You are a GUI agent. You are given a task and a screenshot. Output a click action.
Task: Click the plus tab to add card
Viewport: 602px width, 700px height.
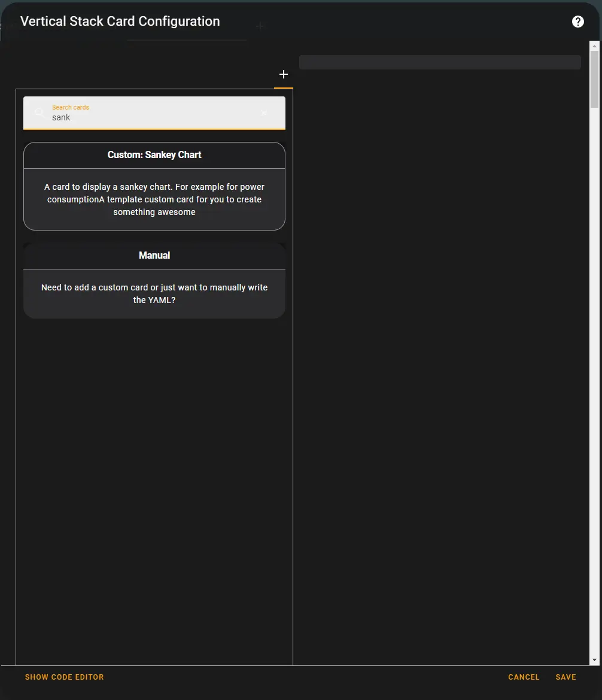click(x=284, y=74)
